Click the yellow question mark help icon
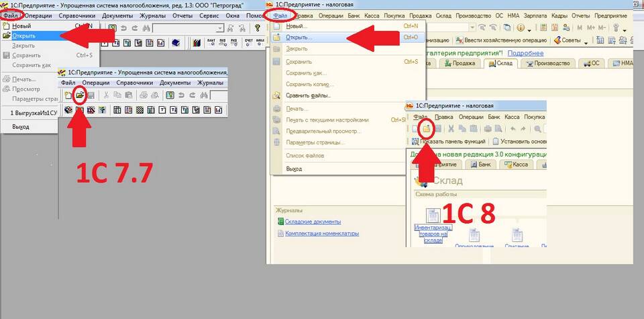 tap(257, 28)
